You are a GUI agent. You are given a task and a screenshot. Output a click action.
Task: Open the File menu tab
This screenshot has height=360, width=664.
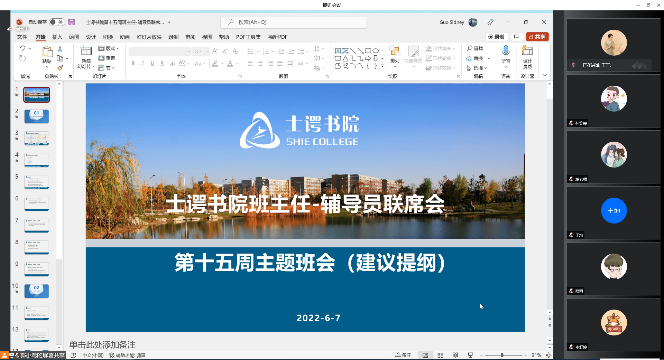(x=22, y=37)
